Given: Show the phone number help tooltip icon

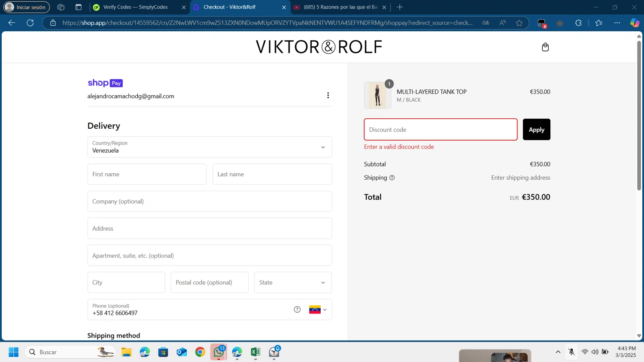Looking at the screenshot, I should [x=297, y=309].
